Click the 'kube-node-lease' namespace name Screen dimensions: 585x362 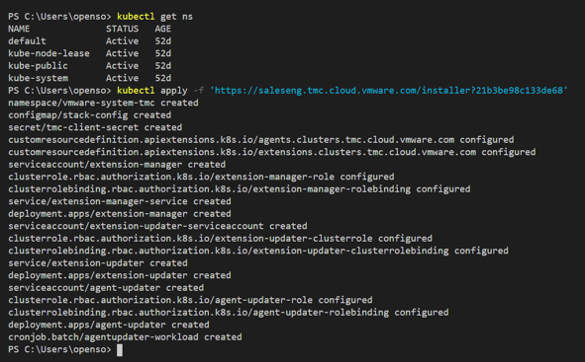point(49,53)
